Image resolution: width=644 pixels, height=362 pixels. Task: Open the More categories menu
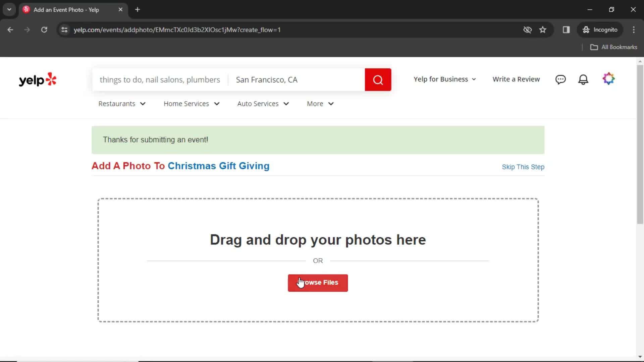point(320,104)
